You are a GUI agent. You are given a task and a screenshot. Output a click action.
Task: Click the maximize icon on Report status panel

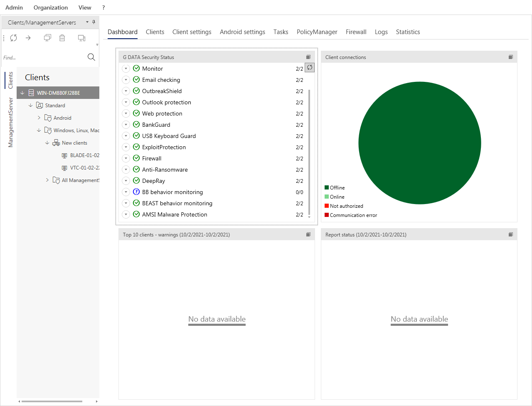pyautogui.click(x=511, y=234)
